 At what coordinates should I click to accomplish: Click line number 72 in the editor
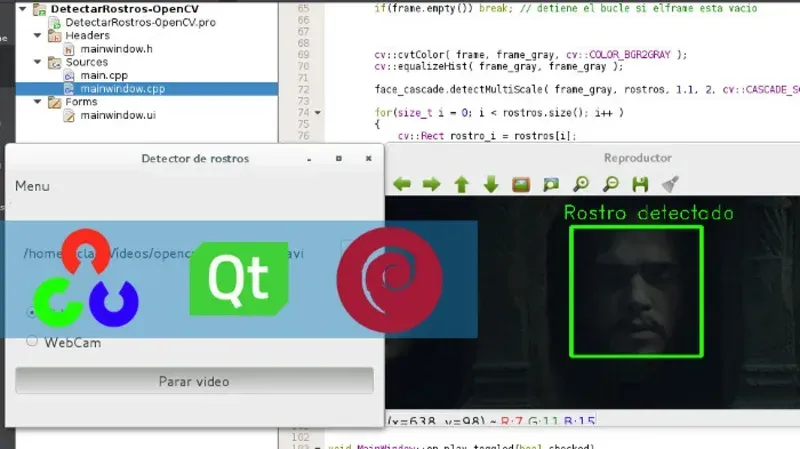tap(304, 89)
